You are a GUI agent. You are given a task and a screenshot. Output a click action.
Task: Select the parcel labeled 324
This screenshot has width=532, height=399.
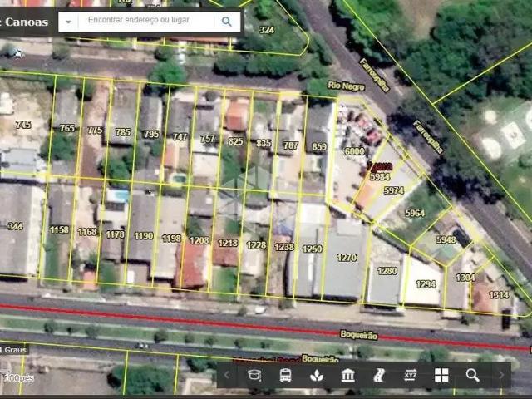[x=267, y=30]
